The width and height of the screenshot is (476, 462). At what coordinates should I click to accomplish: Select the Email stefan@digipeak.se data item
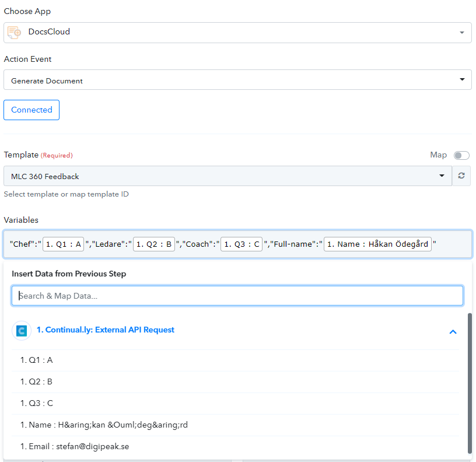pos(75,447)
